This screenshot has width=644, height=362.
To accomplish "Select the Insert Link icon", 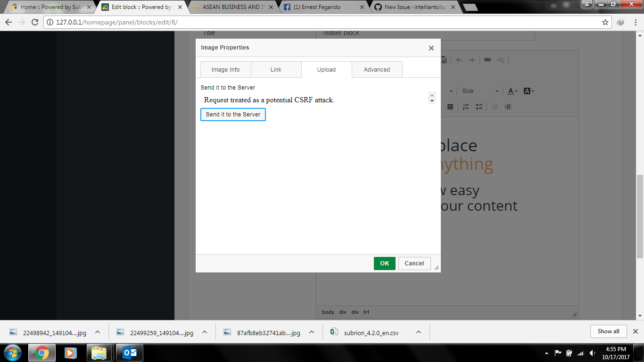I will point(487,60).
